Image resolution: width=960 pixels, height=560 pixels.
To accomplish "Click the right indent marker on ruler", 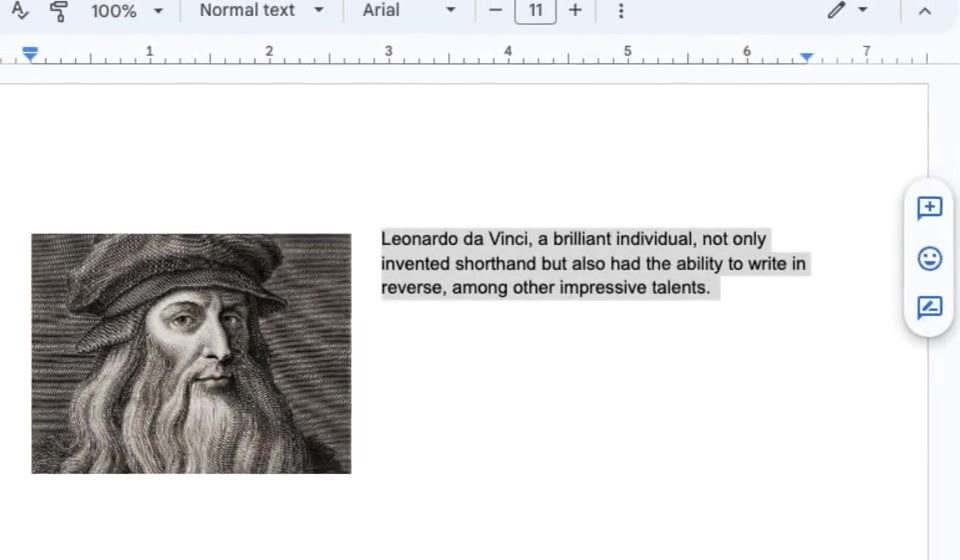I will pyautogui.click(x=806, y=57).
